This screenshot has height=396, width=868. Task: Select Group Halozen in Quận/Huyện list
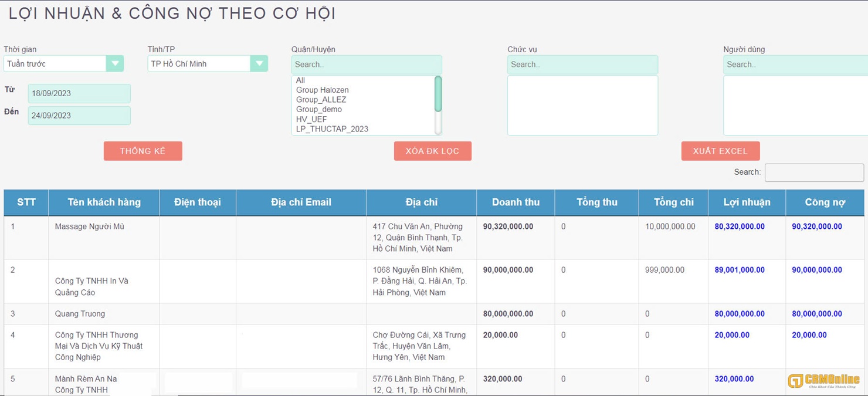tap(322, 90)
